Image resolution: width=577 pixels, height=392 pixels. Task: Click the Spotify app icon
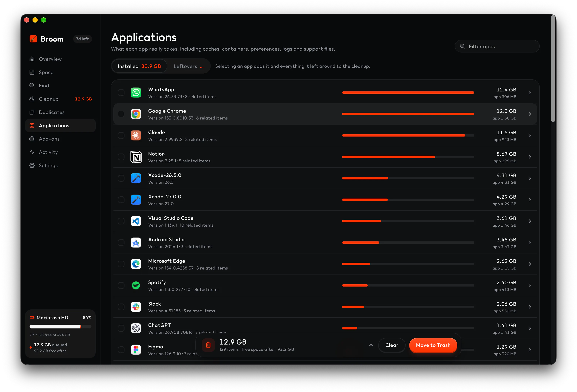(x=136, y=285)
